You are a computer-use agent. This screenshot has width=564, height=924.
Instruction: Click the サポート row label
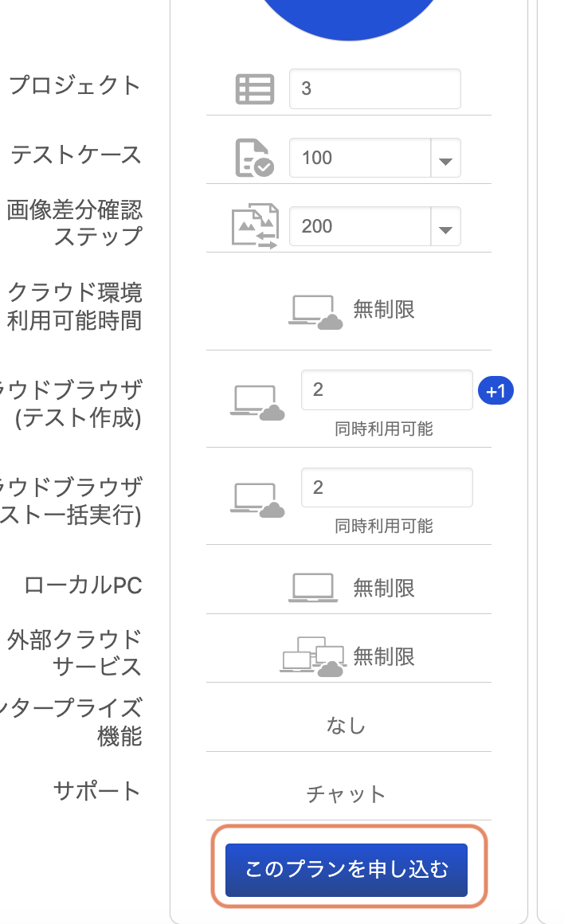[x=97, y=791]
